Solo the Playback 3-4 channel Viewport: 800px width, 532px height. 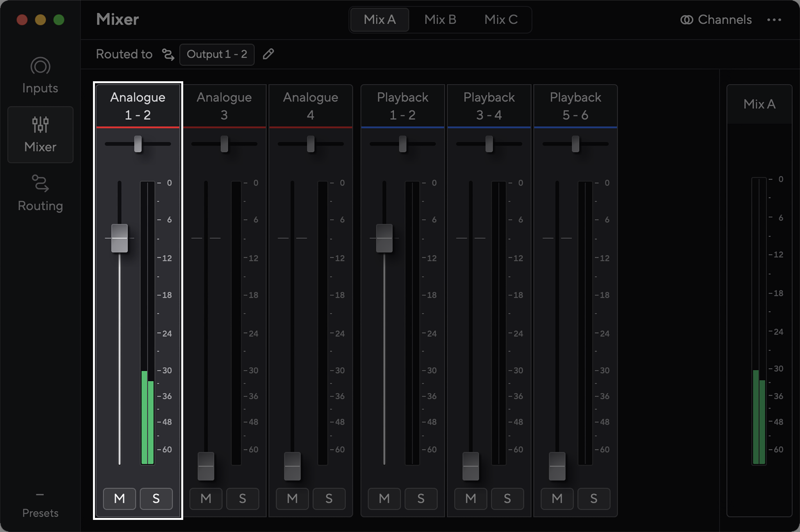(x=507, y=499)
